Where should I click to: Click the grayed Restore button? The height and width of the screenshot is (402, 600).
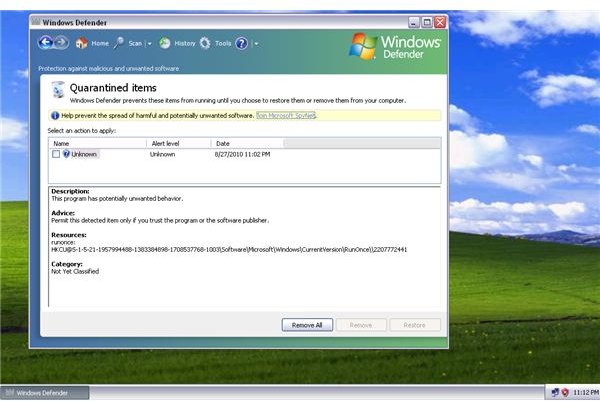[415, 325]
